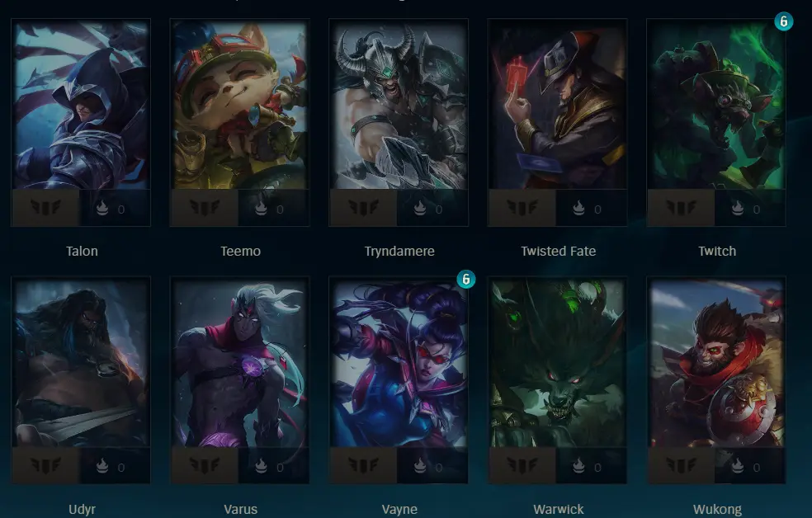Click the Varus name label

tap(240, 509)
